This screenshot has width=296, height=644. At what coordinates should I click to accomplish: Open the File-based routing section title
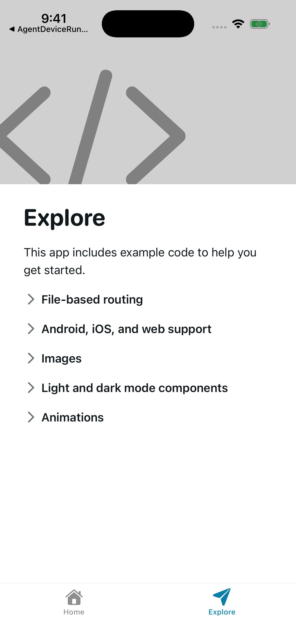pos(92,299)
